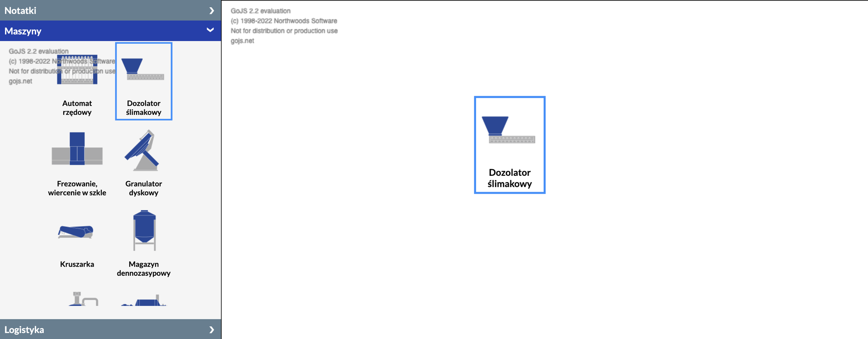Expand the Logistyka section with its arrow

click(x=211, y=330)
